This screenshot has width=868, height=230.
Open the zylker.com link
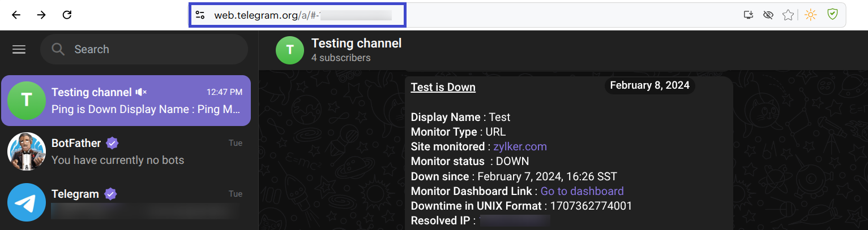coord(520,147)
